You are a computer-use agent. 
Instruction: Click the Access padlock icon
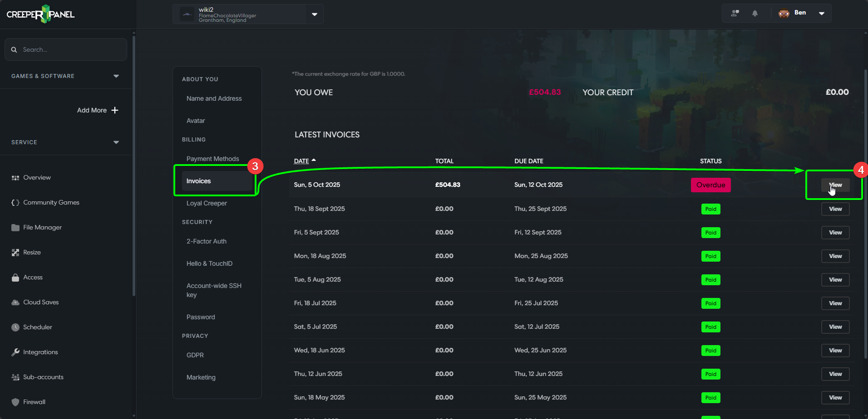click(15, 278)
